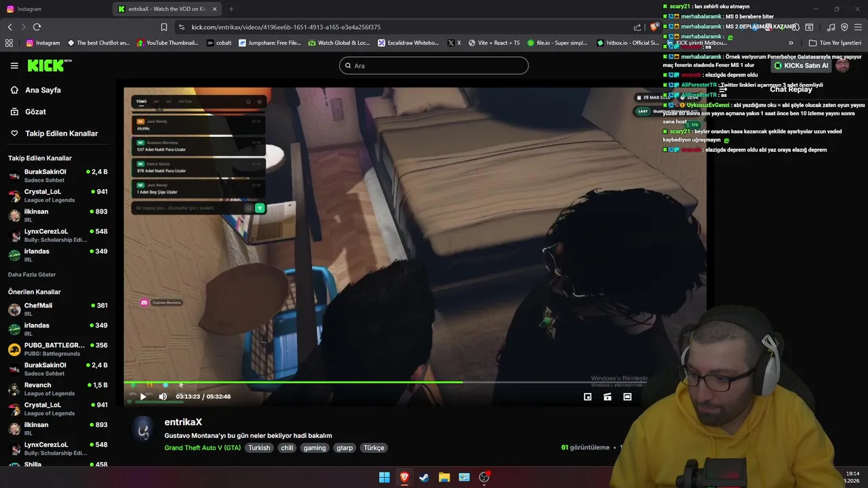Open Windows Start menu

[384, 477]
